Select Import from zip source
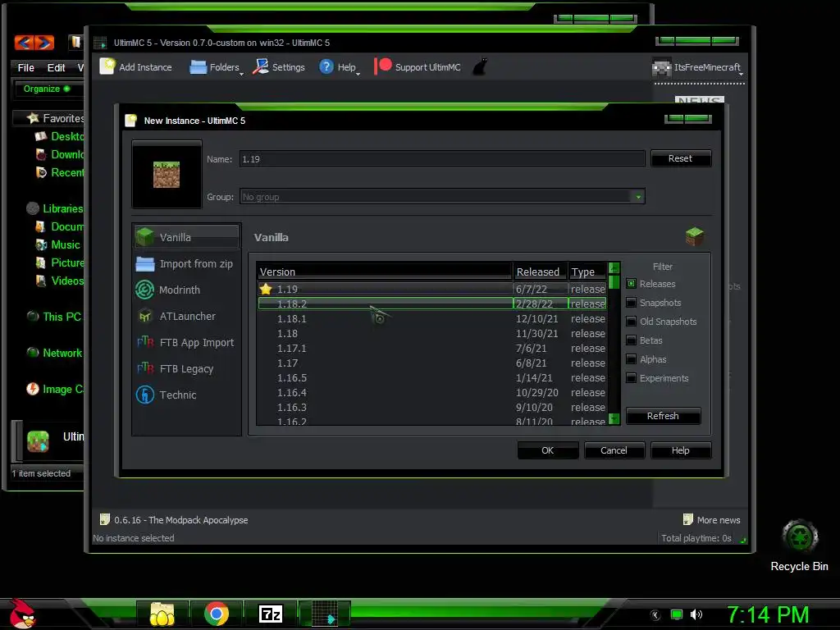Viewport: 840px width, 630px height. (186, 263)
